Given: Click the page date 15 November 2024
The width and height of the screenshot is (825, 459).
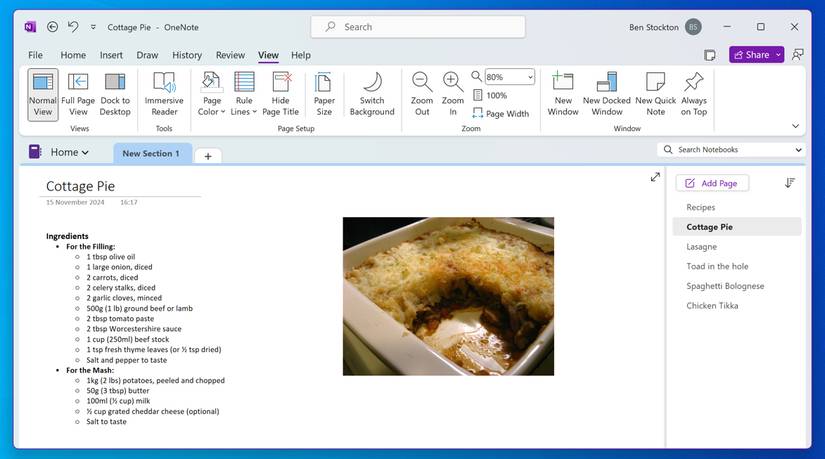Looking at the screenshot, I should coord(75,202).
